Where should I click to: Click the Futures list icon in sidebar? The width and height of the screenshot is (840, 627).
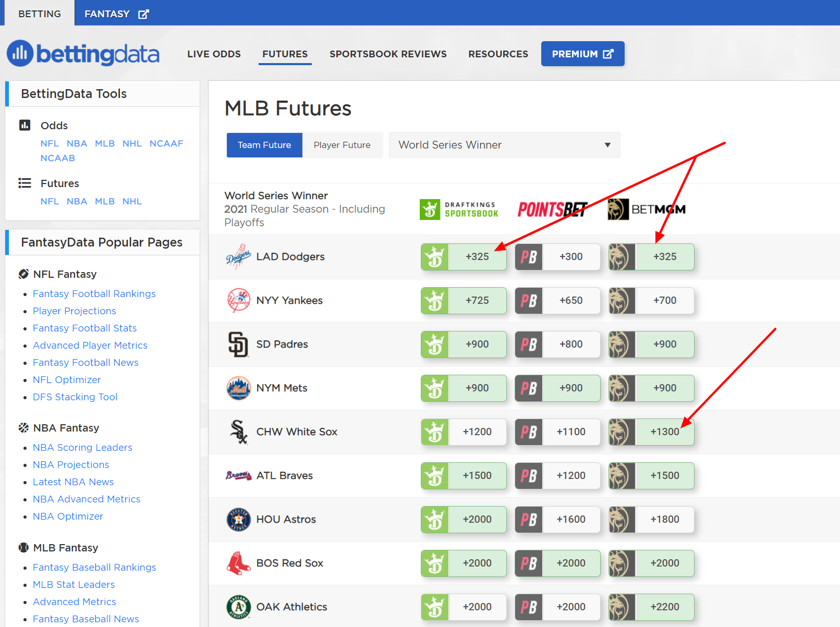tap(25, 183)
